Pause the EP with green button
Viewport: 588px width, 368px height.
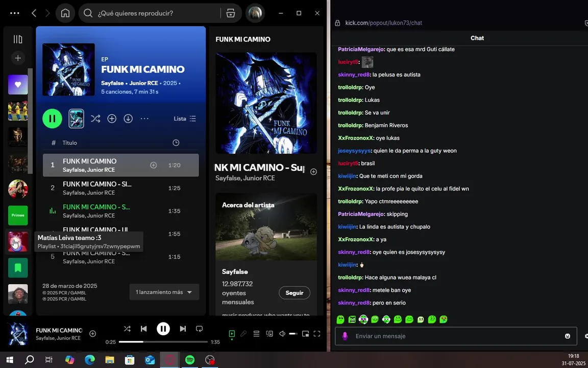(x=52, y=119)
